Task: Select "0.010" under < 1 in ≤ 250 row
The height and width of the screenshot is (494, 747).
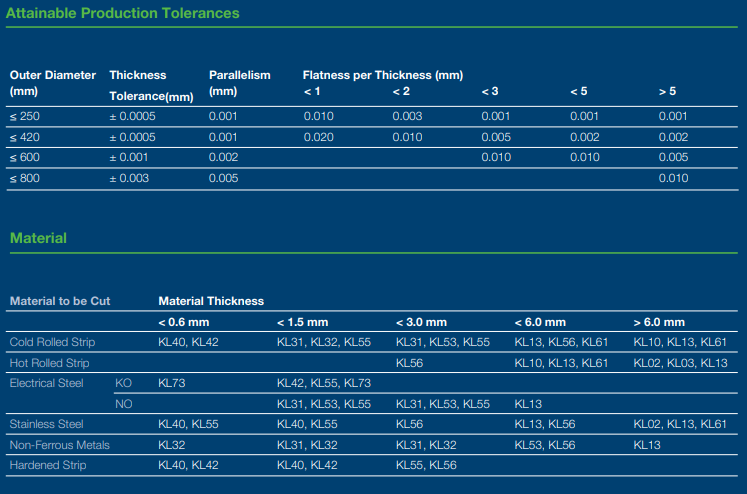Action: pos(319,116)
